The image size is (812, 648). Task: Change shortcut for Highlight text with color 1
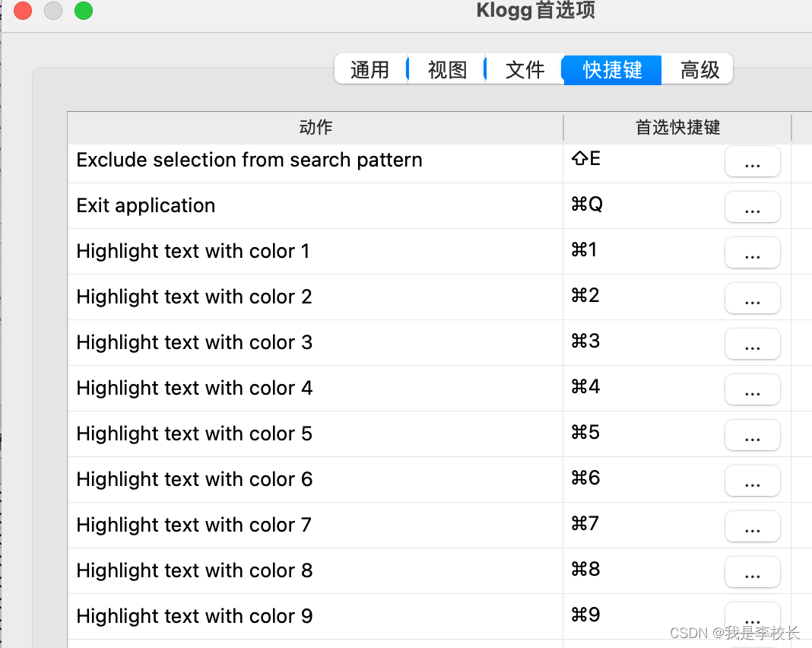pyautogui.click(x=752, y=253)
